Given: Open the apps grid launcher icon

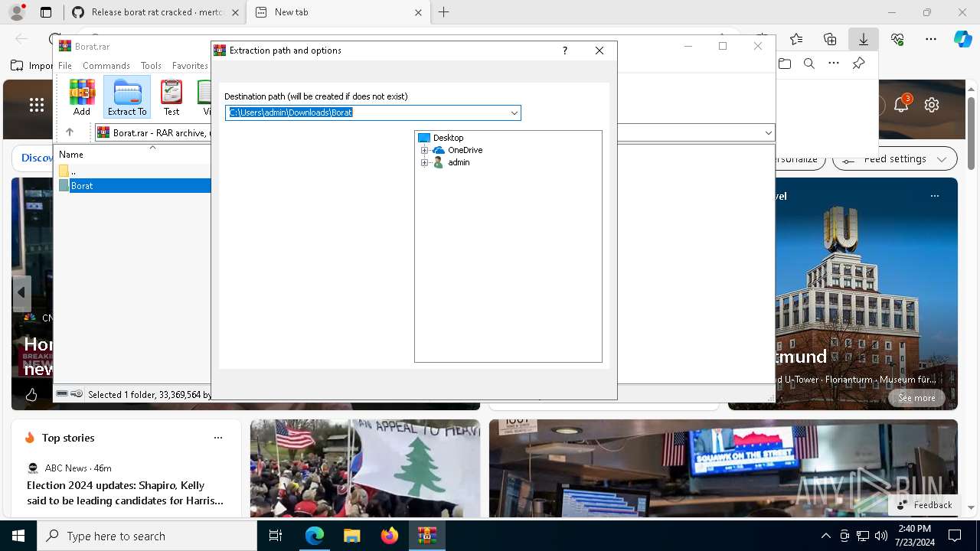Looking at the screenshot, I should click(x=37, y=105).
